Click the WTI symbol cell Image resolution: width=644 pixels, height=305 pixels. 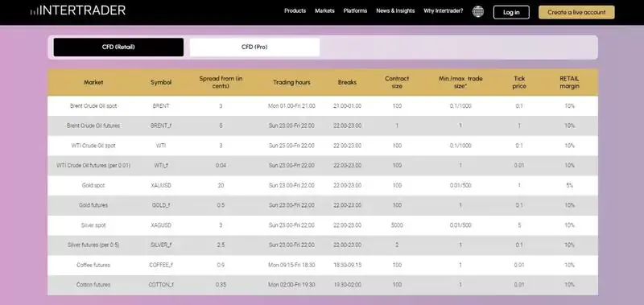(161, 146)
